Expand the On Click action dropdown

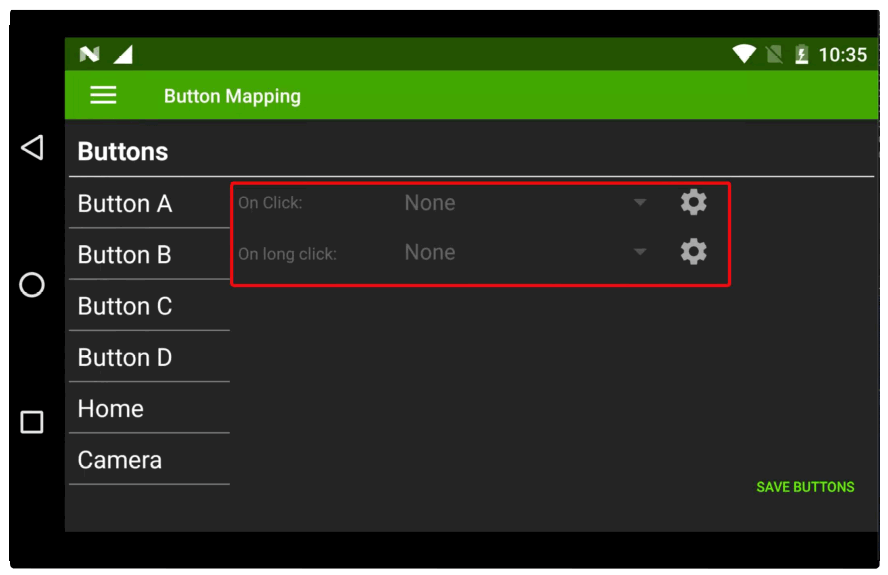pyautogui.click(x=525, y=202)
